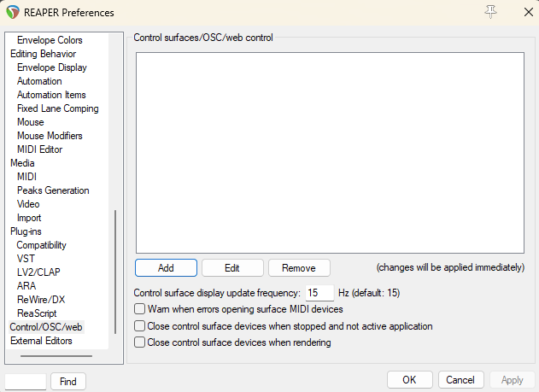Toggle close control surface devices when rendering

(x=139, y=342)
